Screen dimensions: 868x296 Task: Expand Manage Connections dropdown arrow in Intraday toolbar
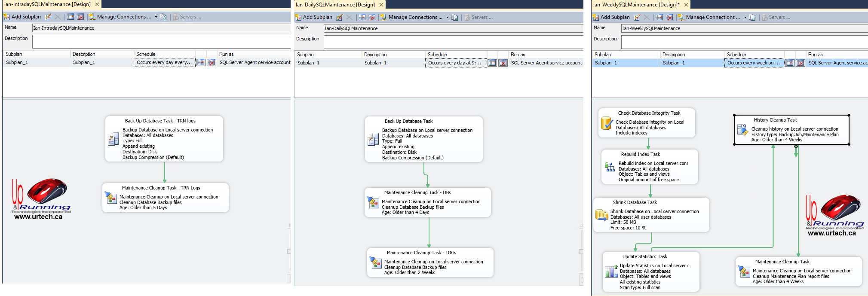pyautogui.click(x=156, y=17)
